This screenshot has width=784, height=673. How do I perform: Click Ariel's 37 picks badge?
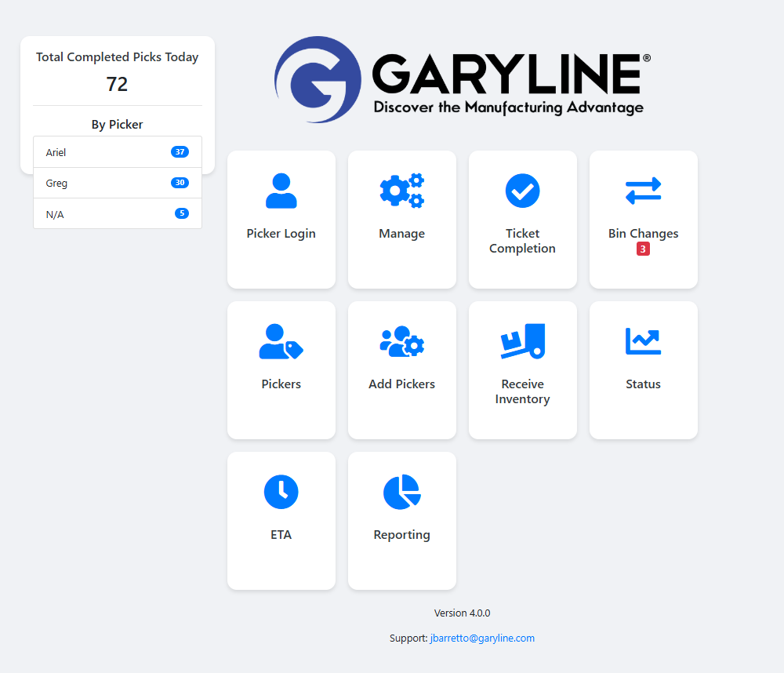click(x=180, y=151)
